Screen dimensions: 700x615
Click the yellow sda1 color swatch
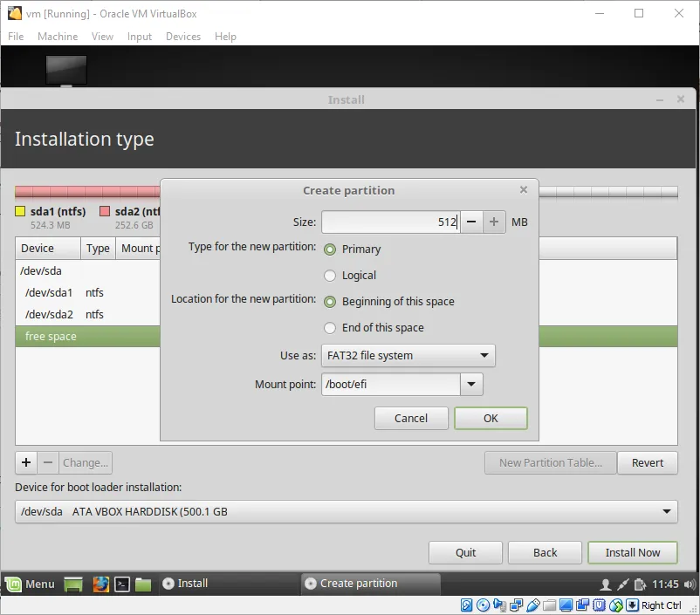(x=20, y=211)
